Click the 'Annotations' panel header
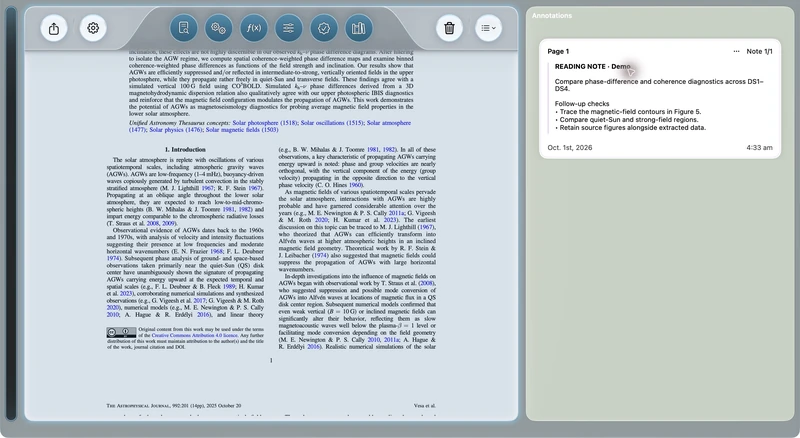The height and width of the screenshot is (438, 800). (x=552, y=16)
